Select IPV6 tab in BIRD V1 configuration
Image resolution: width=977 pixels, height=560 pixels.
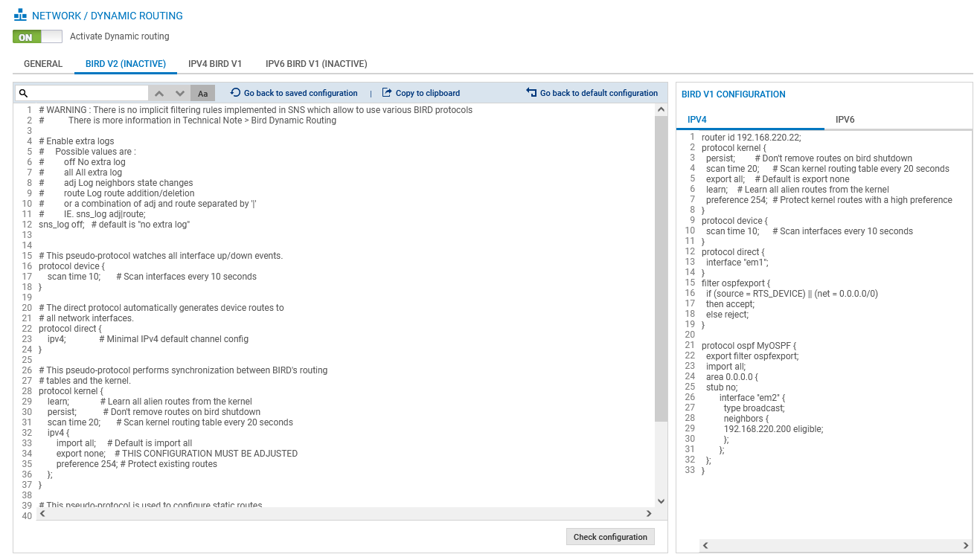tap(845, 120)
